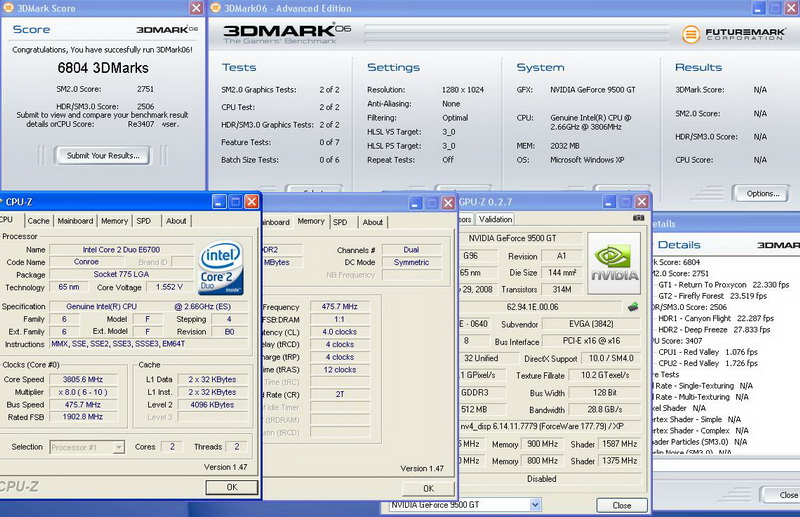Click the NVIDIA logo in GPU-Z
The height and width of the screenshot is (517, 800).
[614, 263]
